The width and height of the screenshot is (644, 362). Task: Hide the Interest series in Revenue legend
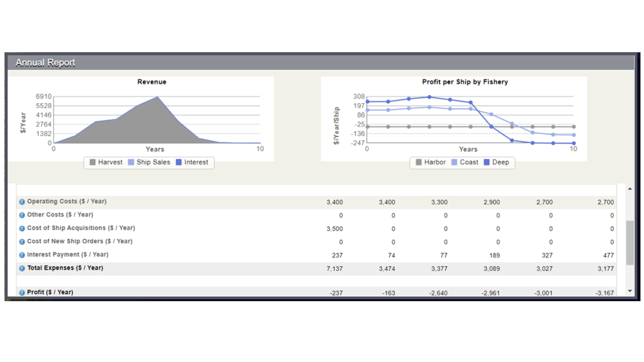[192, 162]
